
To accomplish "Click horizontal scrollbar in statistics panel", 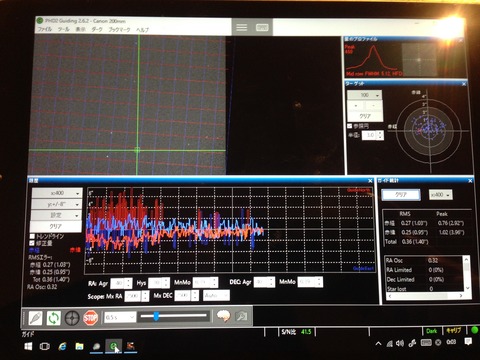I will pyautogui.click(x=425, y=296).
